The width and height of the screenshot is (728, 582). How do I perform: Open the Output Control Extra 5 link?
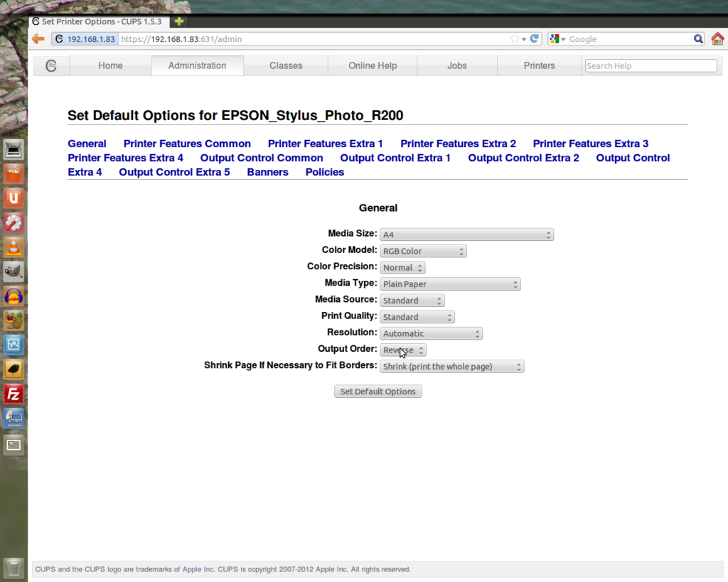(x=175, y=172)
